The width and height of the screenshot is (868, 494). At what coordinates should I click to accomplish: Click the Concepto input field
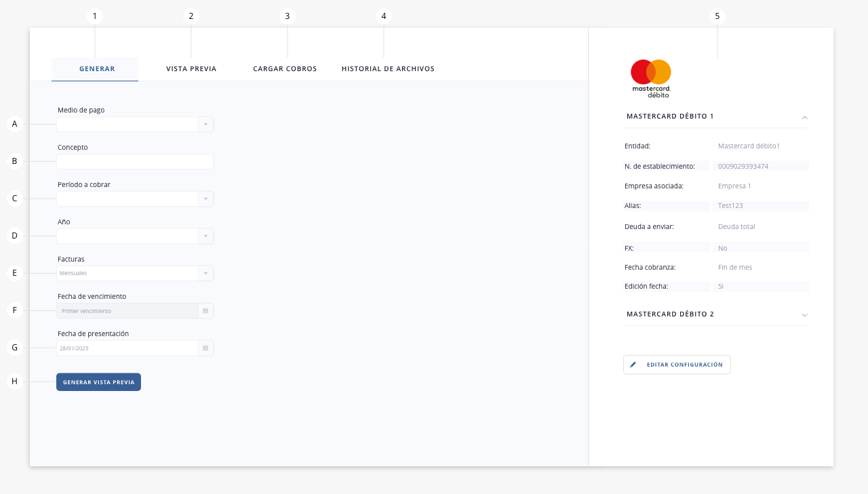click(135, 161)
